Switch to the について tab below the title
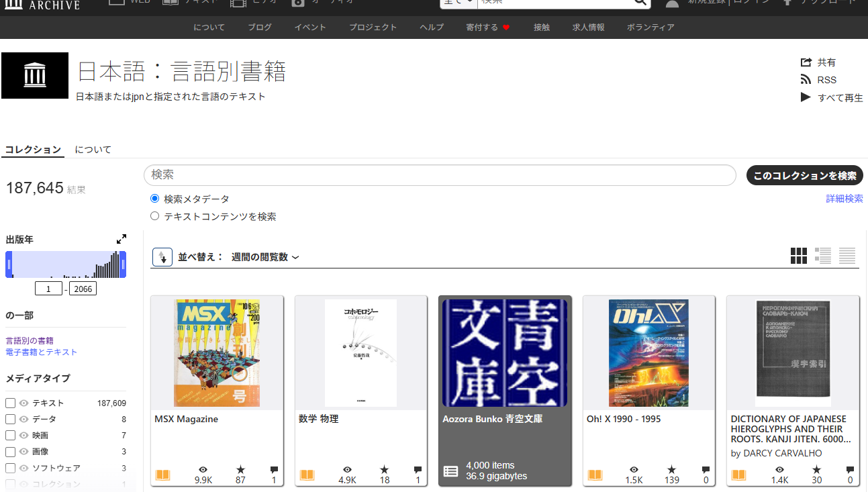The width and height of the screenshot is (868, 492). click(x=93, y=150)
